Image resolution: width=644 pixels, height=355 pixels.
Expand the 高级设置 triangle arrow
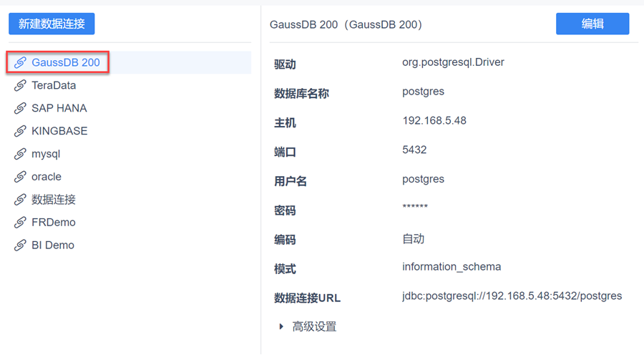point(281,326)
